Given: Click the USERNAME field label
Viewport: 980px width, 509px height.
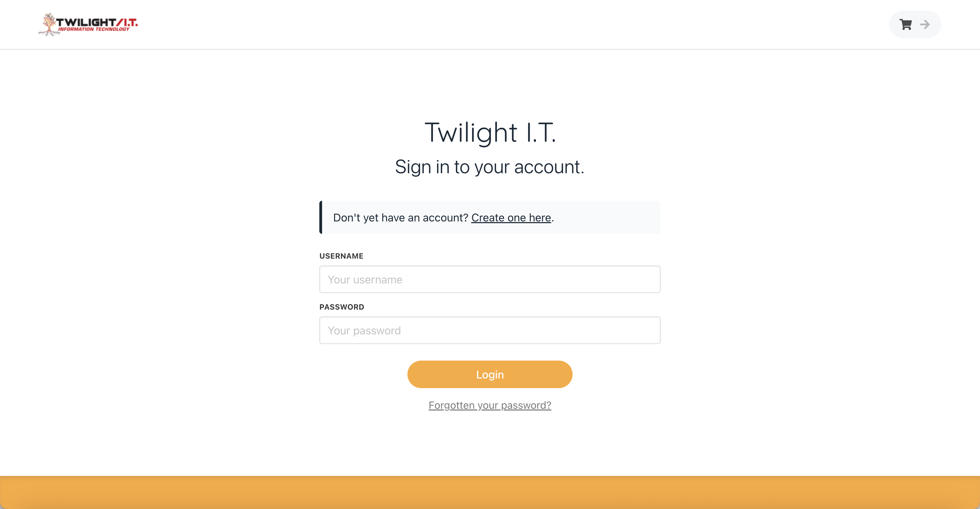Looking at the screenshot, I should click(x=341, y=256).
